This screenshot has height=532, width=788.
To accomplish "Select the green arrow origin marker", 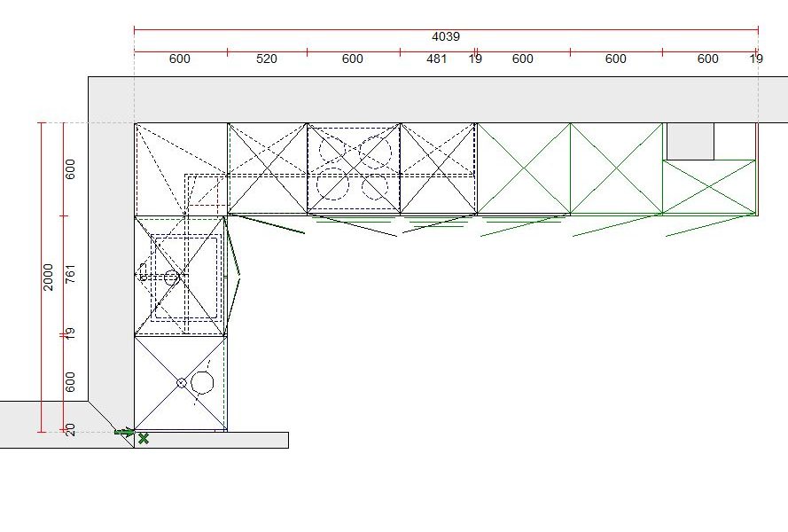I will coord(125,432).
